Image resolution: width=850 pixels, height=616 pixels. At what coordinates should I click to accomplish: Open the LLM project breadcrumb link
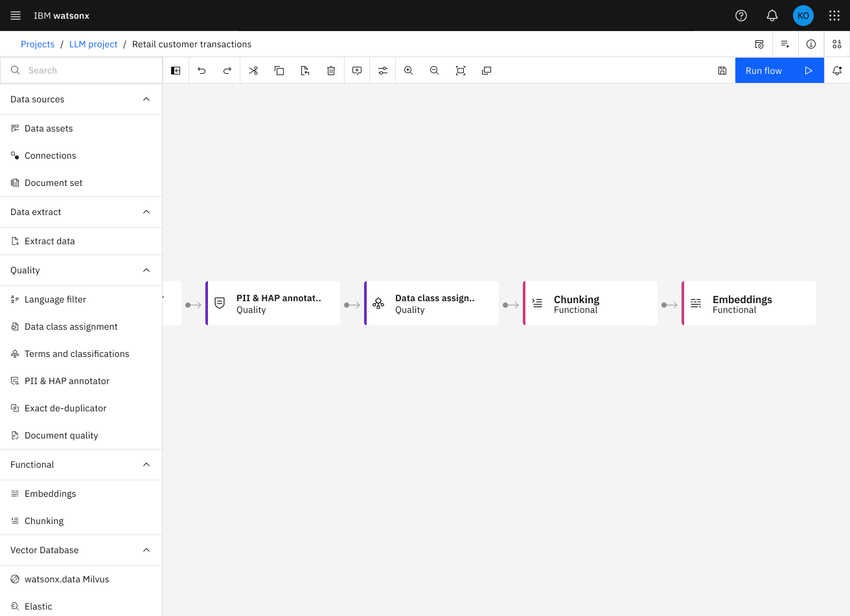point(93,44)
